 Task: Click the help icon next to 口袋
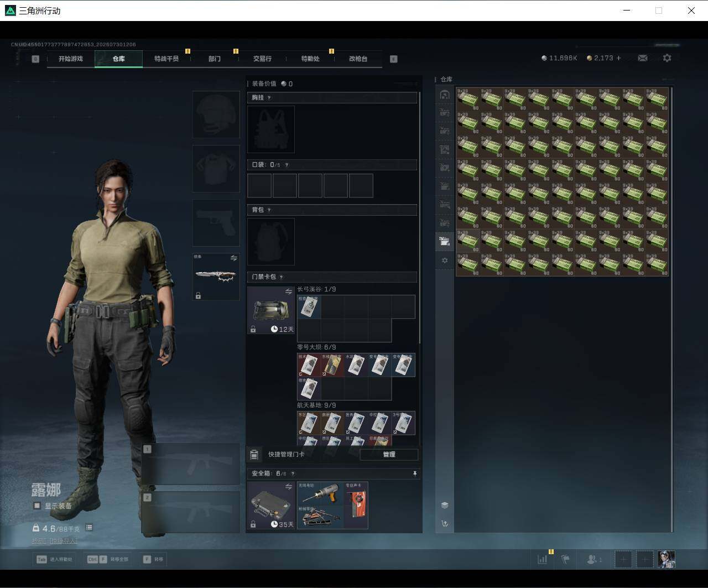(287, 165)
